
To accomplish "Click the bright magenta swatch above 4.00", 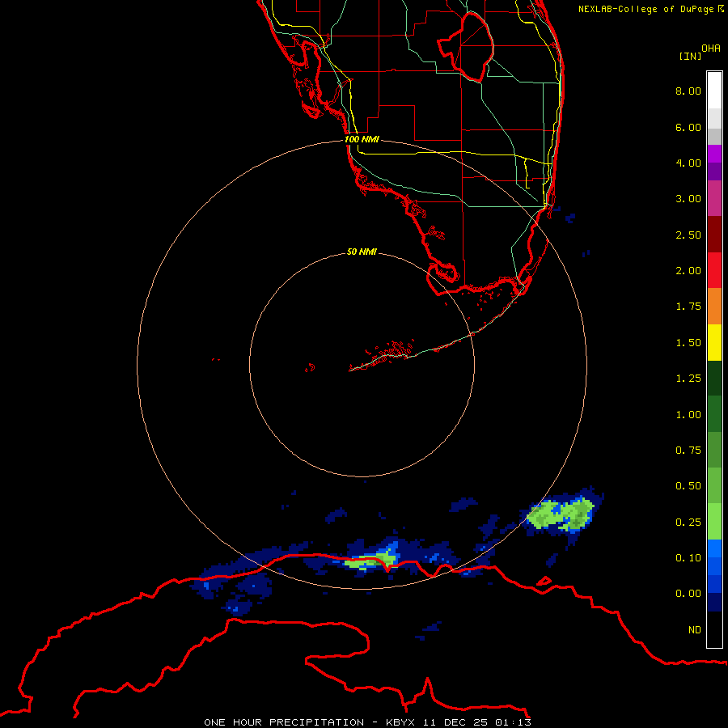I will pos(714,154).
